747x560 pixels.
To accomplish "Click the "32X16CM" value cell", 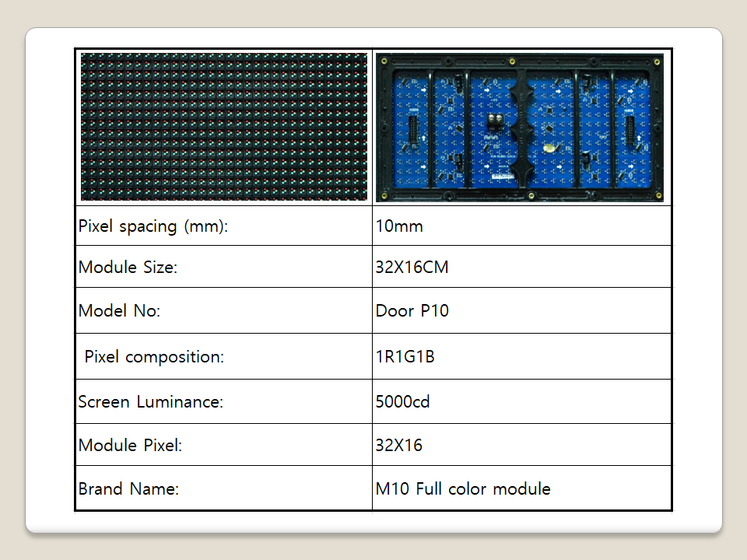I will tap(412, 268).
